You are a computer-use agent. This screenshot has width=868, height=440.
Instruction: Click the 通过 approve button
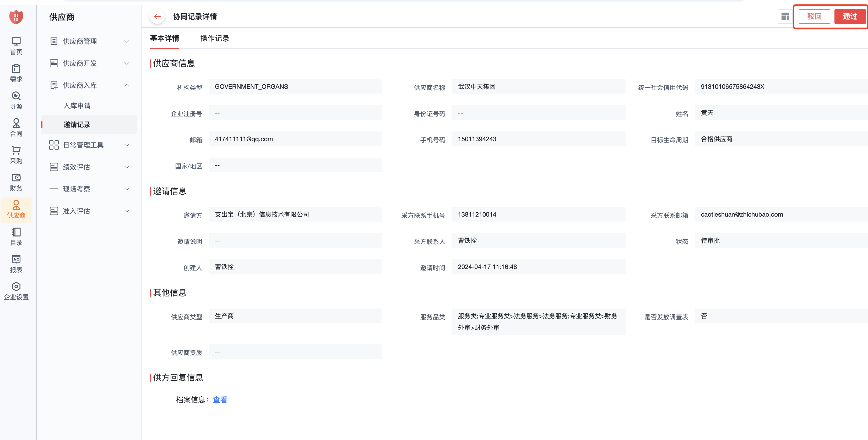[850, 16]
